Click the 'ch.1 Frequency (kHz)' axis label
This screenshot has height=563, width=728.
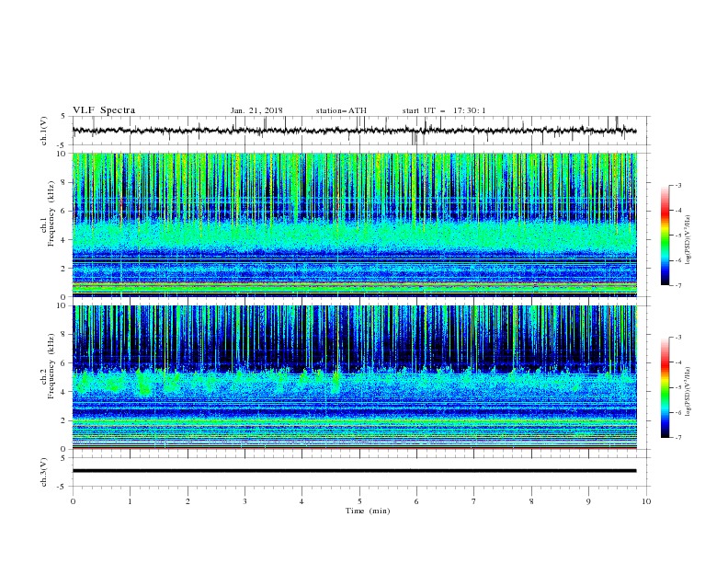[48, 212]
